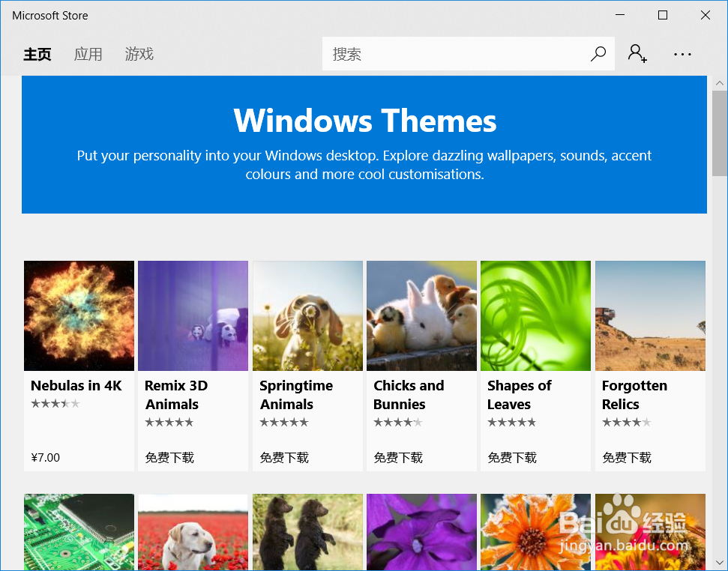Click the star rating of Chicks and Bunnies

[398, 422]
